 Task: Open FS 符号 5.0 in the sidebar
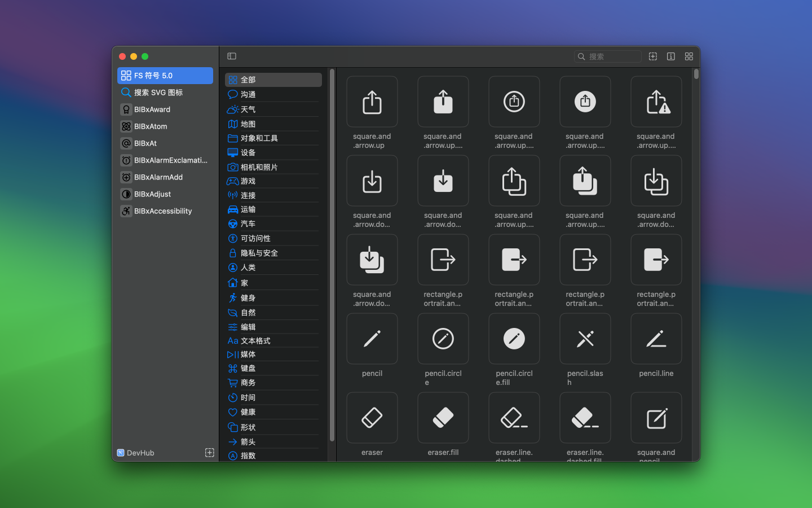coord(165,76)
